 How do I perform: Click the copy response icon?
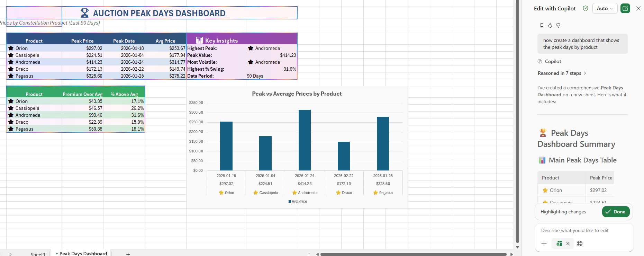(542, 25)
